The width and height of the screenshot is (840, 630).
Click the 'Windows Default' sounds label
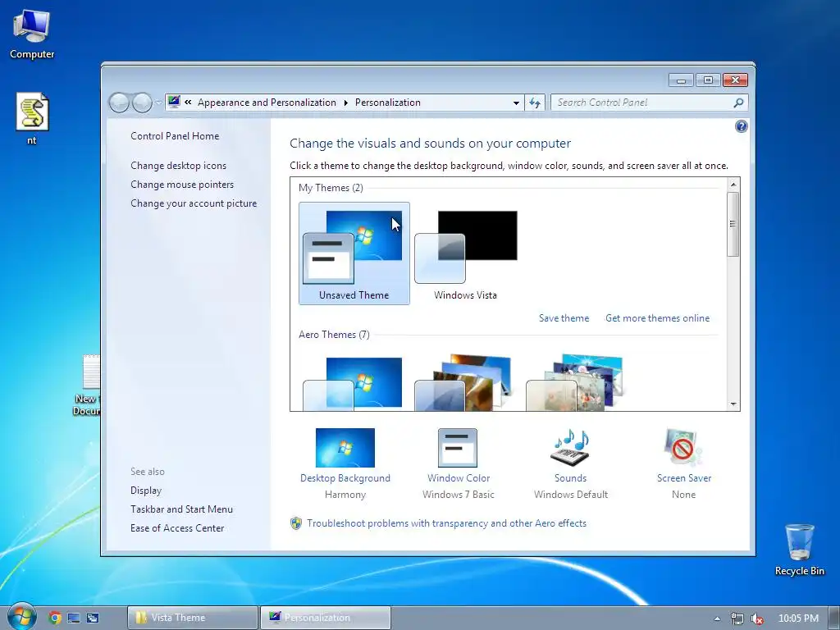pos(571,495)
